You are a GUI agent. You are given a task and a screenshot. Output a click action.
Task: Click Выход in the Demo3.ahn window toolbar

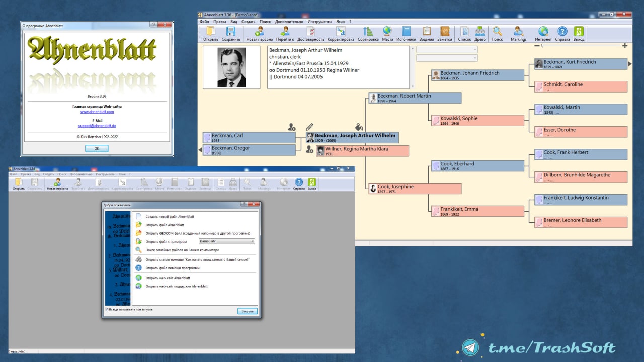point(579,34)
